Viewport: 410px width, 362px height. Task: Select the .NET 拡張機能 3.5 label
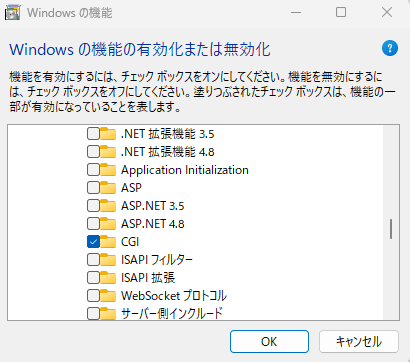[x=168, y=134]
